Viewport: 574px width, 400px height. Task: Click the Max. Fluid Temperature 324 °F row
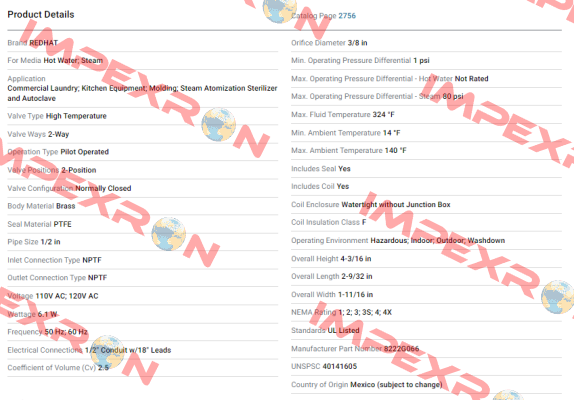click(x=426, y=115)
